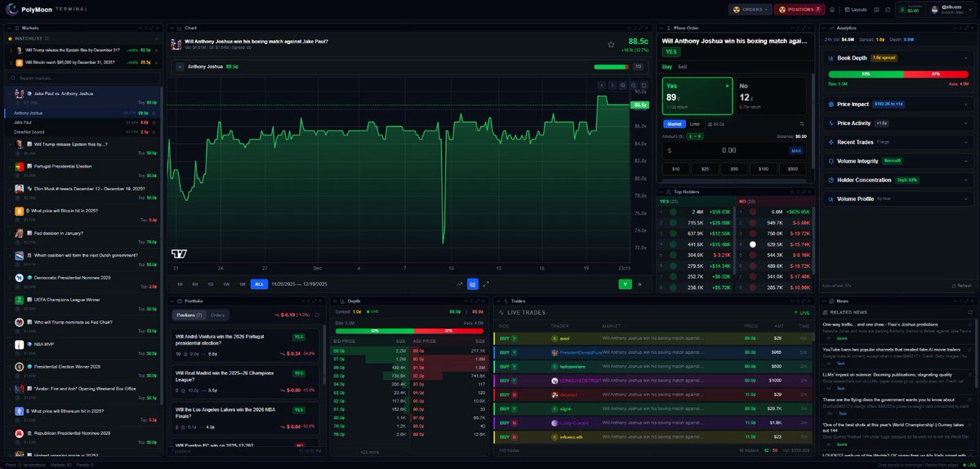
Task: Open Positions tab in Portfolio
Action: pos(189,315)
